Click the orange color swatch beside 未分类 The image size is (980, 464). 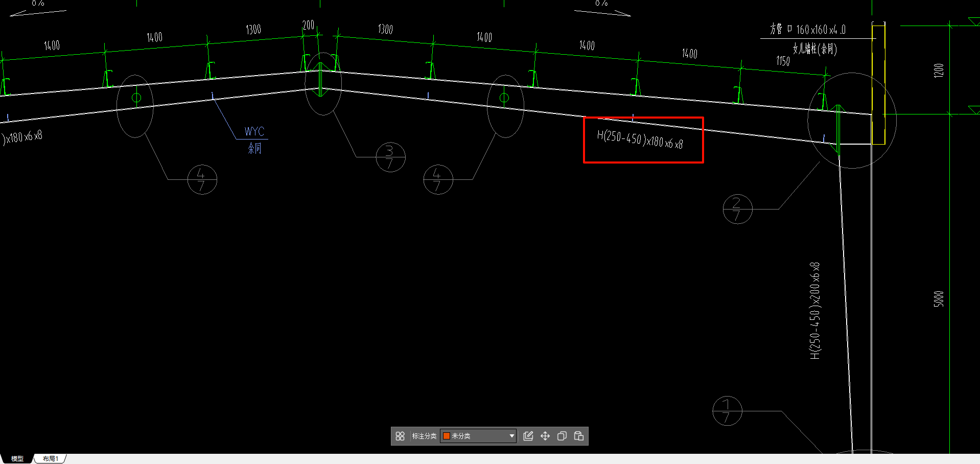coord(446,436)
